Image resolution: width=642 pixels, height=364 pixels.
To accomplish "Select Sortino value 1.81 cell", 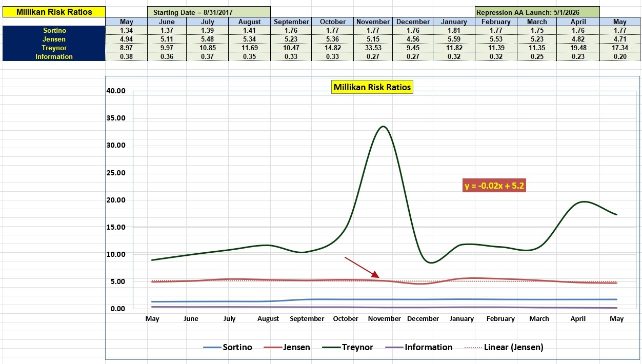I will pos(454,31).
